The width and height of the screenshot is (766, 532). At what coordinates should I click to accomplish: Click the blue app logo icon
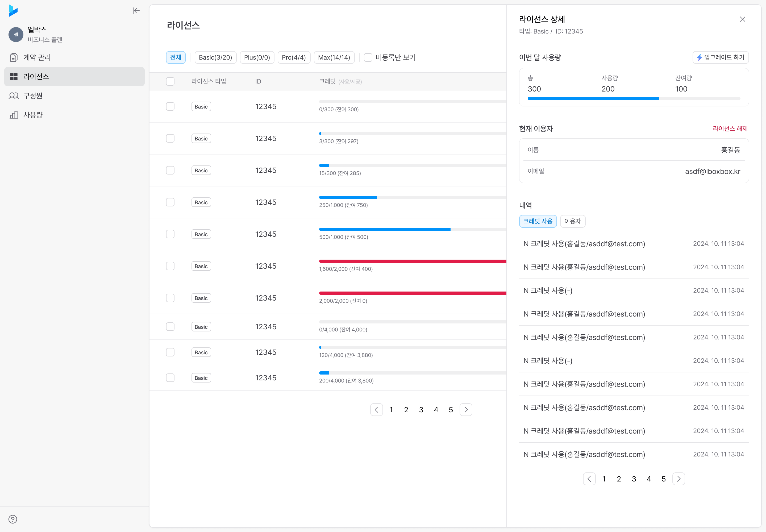(13, 11)
